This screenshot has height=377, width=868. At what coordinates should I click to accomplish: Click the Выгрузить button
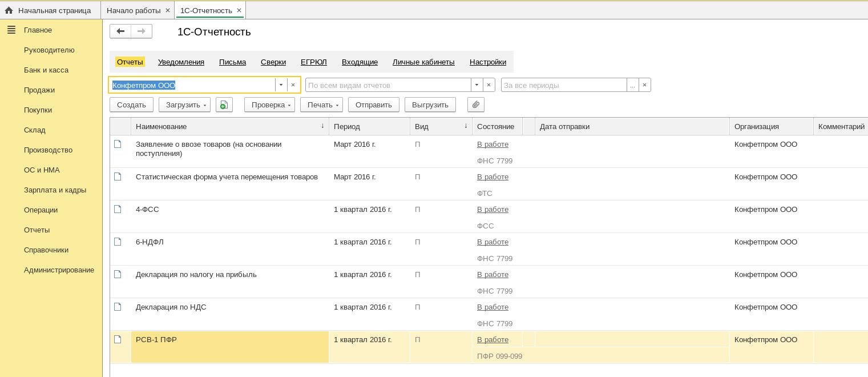point(430,105)
